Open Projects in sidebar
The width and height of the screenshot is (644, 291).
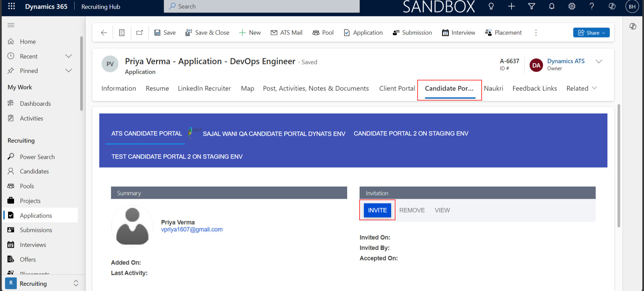coord(30,201)
